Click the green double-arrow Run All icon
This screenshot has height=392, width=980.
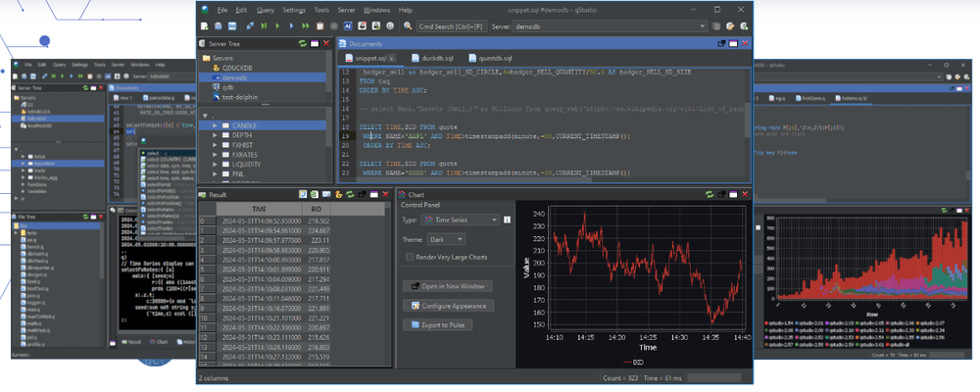click(x=306, y=26)
